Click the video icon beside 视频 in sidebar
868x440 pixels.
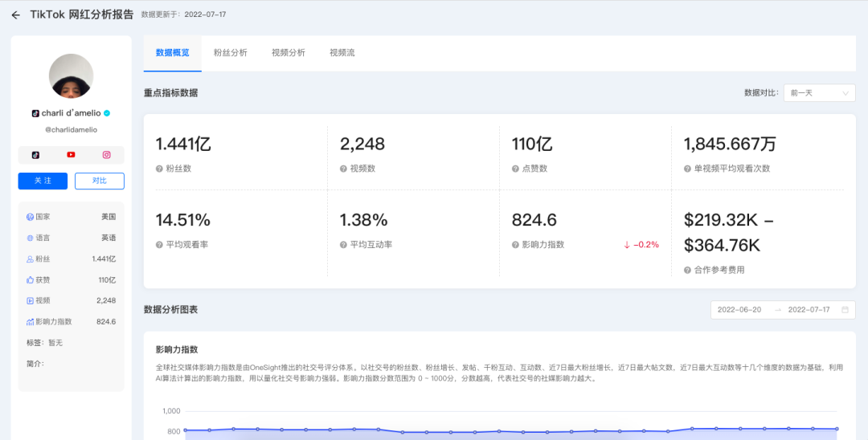pyautogui.click(x=30, y=301)
